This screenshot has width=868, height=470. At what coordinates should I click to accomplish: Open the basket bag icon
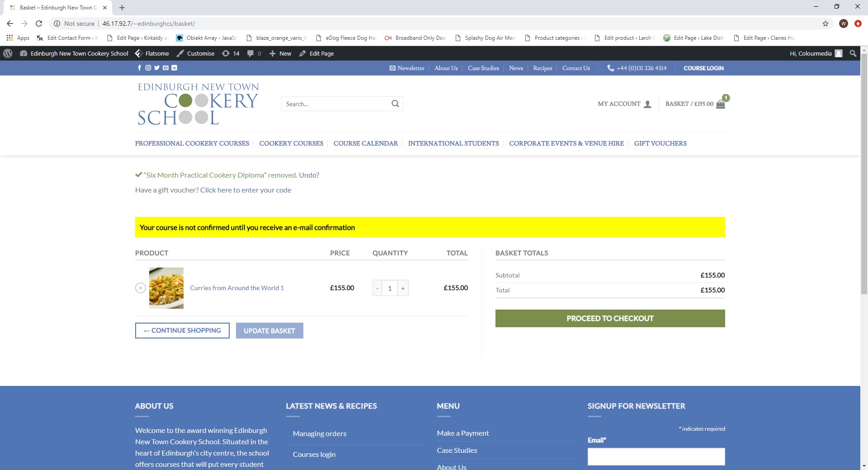point(721,104)
